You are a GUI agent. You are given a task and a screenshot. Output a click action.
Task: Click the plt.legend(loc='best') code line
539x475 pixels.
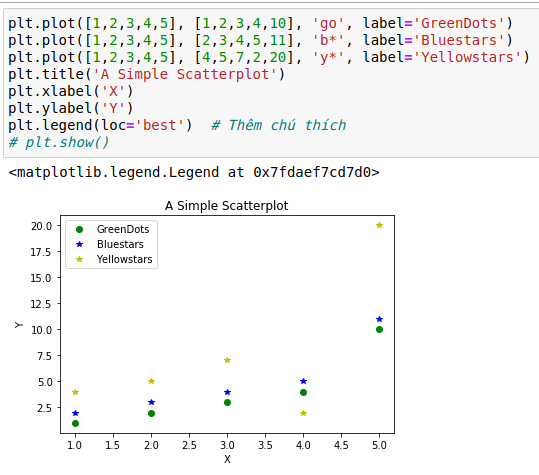click(100, 125)
